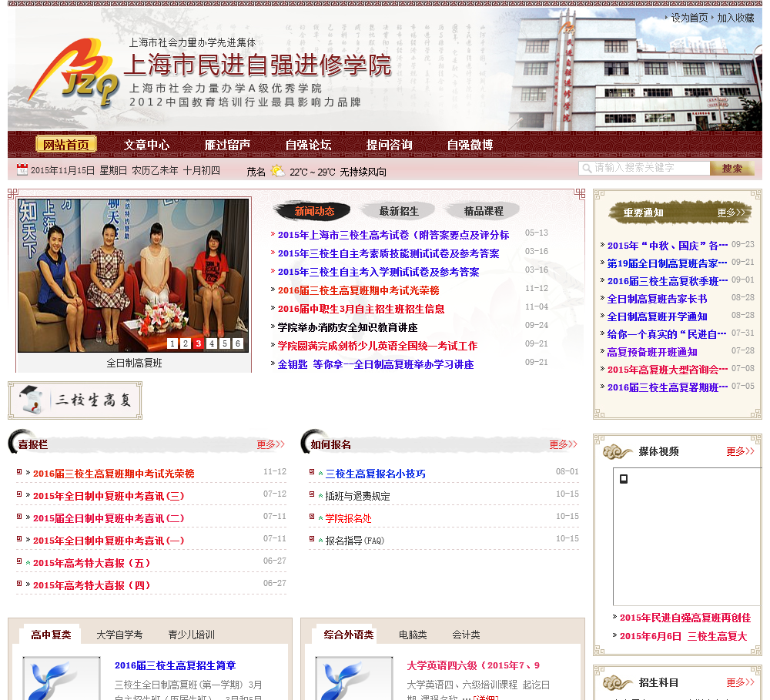
Task: Open video link 2015年6月6日 三校生高复大
Action: pyautogui.click(x=684, y=637)
